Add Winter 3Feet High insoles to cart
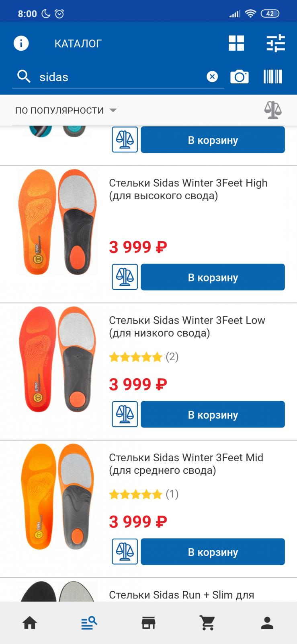The width and height of the screenshot is (297, 644). tap(213, 277)
